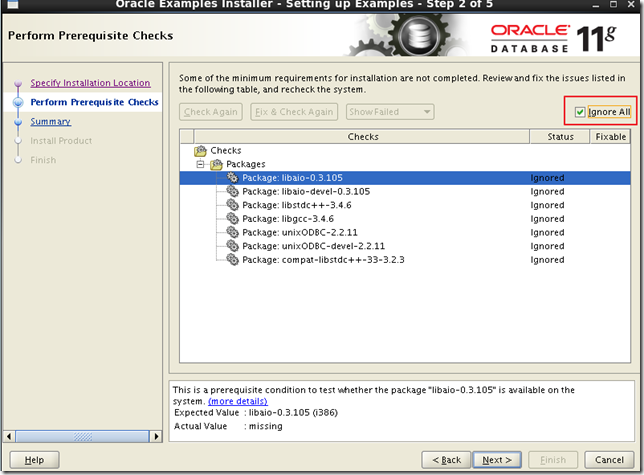This screenshot has width=644, height=475.
Task: Click the Help button
Action: click(x=34, y=460)
